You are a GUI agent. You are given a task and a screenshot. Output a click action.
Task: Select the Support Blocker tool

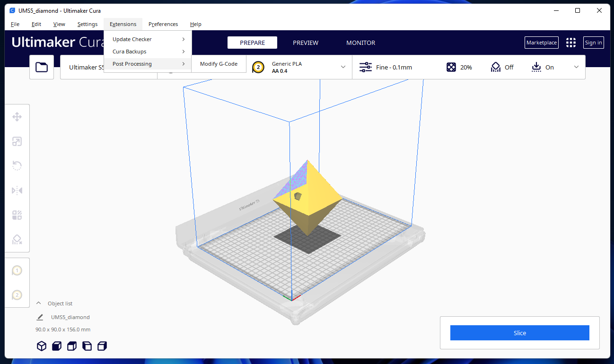pyautogui.click(x=17, y=240)
